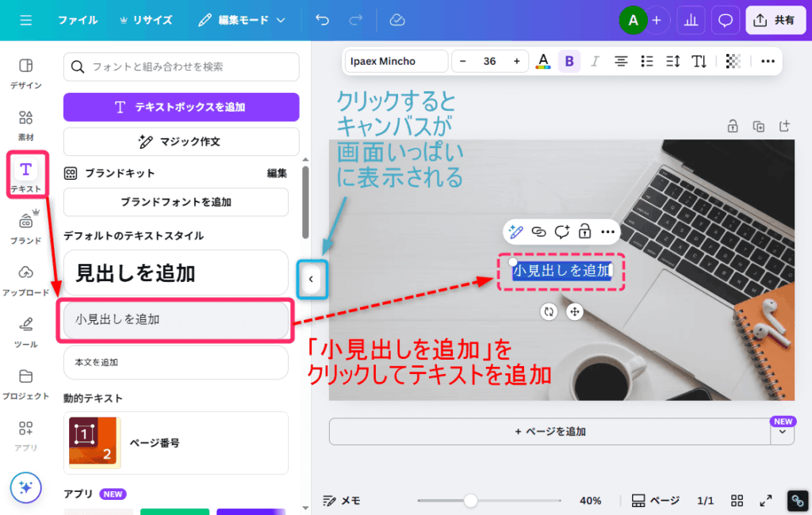
Task: Toggle bold formatting
Action: click(x=569, y=61)
